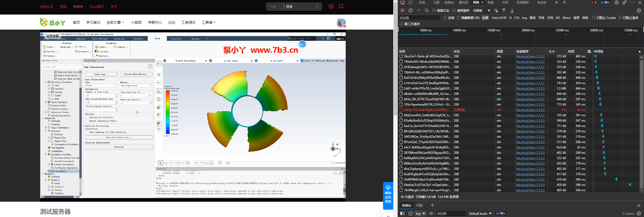Open the 无限制 throttling dropdown

pos(481,10)
